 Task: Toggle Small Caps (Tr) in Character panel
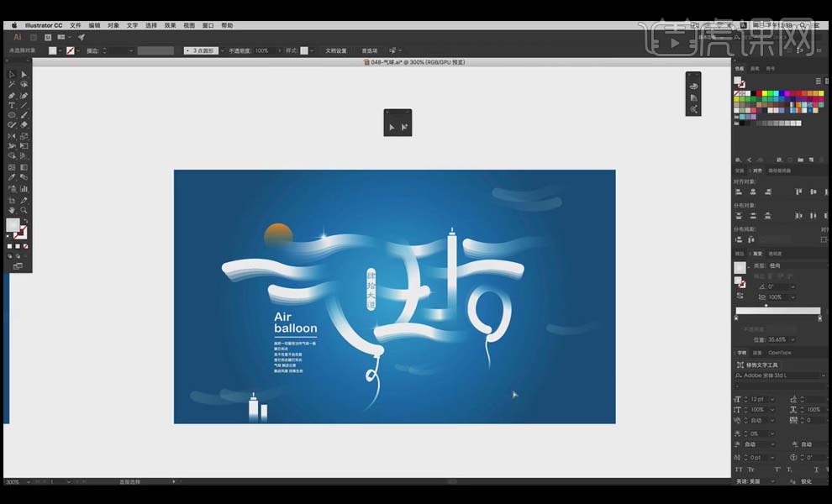pos(751,470)
